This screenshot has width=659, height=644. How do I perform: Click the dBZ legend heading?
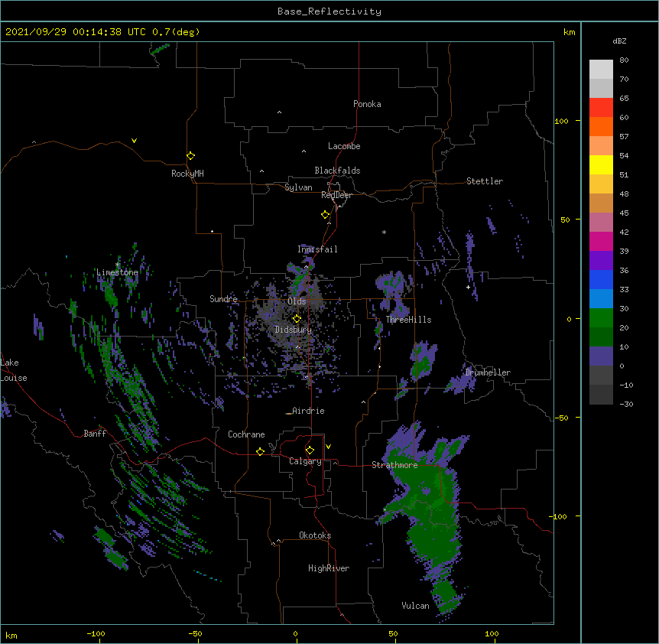(x=619, y=41)
